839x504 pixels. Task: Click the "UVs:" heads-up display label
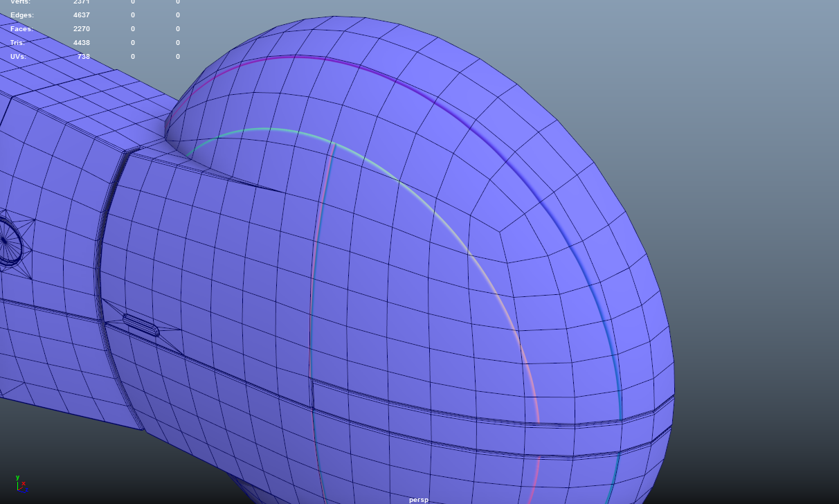pyautogui.click(x=19, y=57)
